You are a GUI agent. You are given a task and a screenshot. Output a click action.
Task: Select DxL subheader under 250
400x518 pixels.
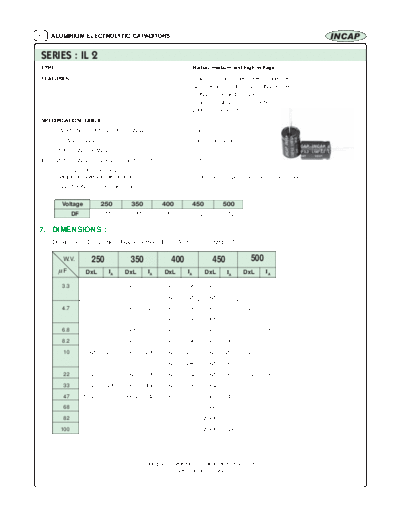[91, 272]
